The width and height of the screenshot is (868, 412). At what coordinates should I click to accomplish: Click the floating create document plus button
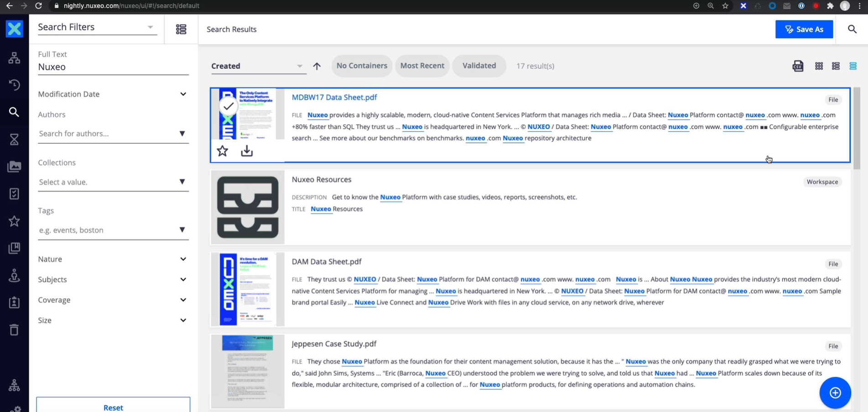pos(835,393)
